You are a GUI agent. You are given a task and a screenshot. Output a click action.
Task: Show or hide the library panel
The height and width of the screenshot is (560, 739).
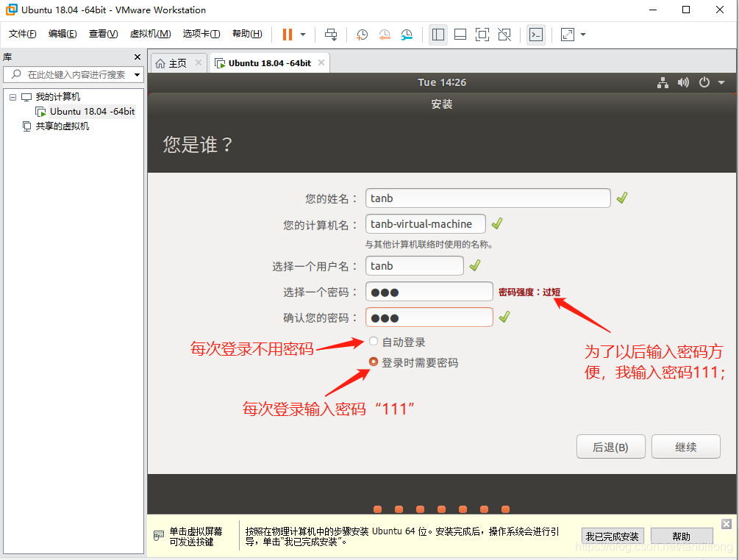(x=438, y=34)
